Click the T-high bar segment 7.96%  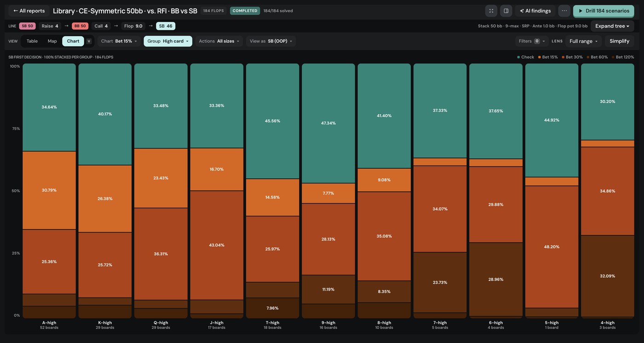click(x=272, y=308)
